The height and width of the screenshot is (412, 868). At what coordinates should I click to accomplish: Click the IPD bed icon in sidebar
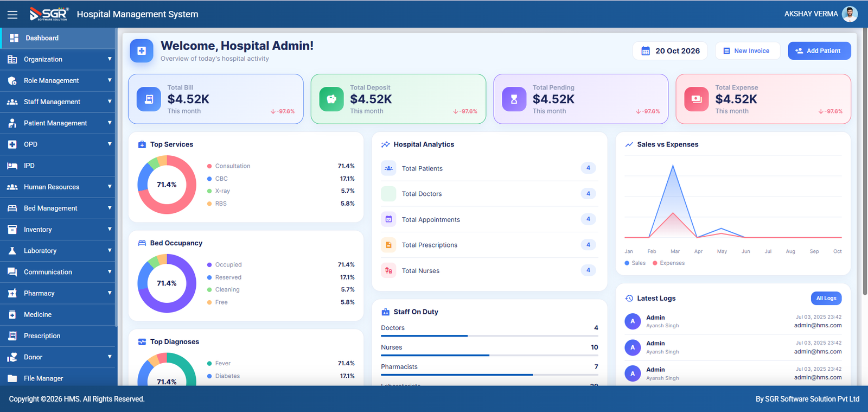[x=12, y=166]
